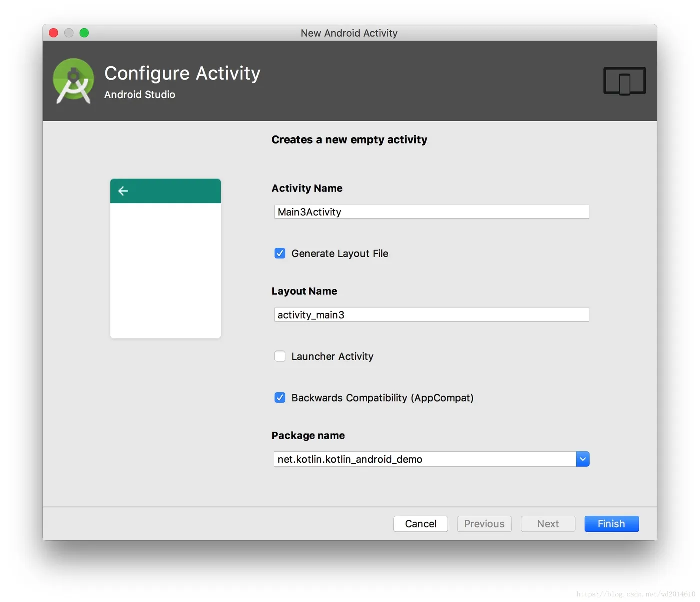Click the 'Activity Name' label
This screenshot has width=700, height=602.
point(307,188)
